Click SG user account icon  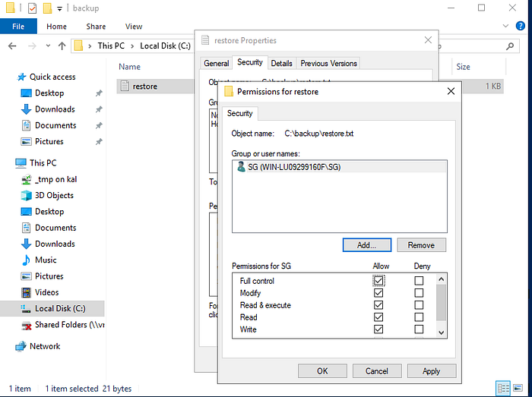click(x=241, y=167)
